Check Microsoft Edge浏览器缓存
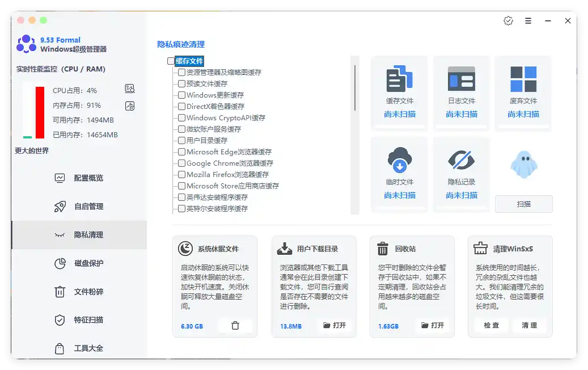588x370 pixels. (181, 152)
